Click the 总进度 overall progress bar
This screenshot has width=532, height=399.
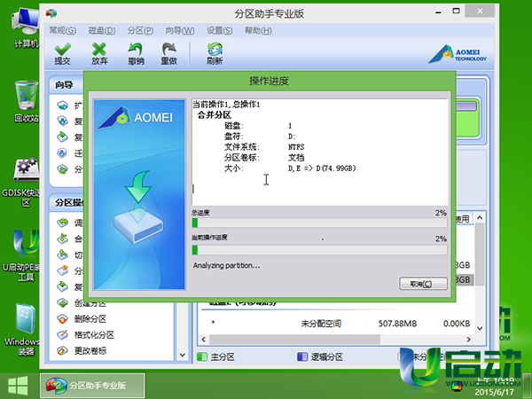click(319, 223)
